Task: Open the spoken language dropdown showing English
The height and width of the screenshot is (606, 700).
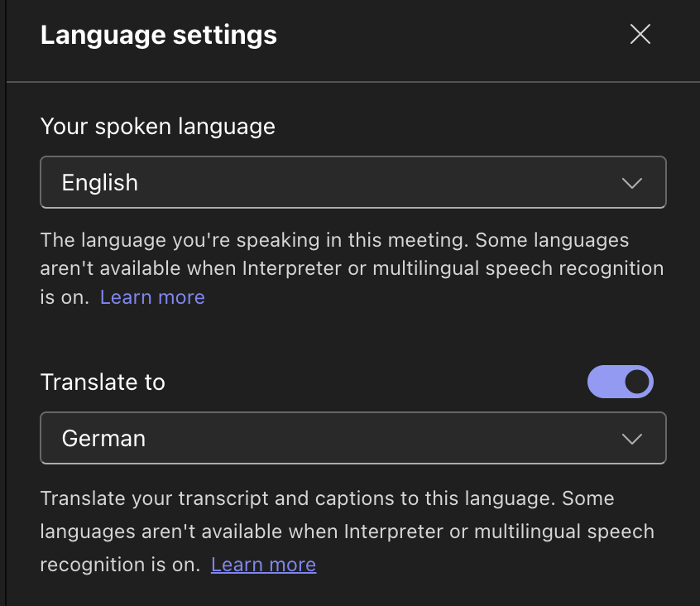Action: [352, 182]
